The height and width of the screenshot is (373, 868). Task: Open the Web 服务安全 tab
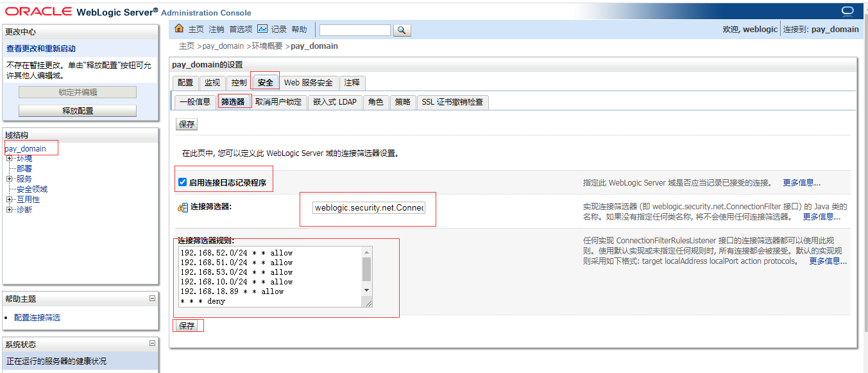coord(309,83)
